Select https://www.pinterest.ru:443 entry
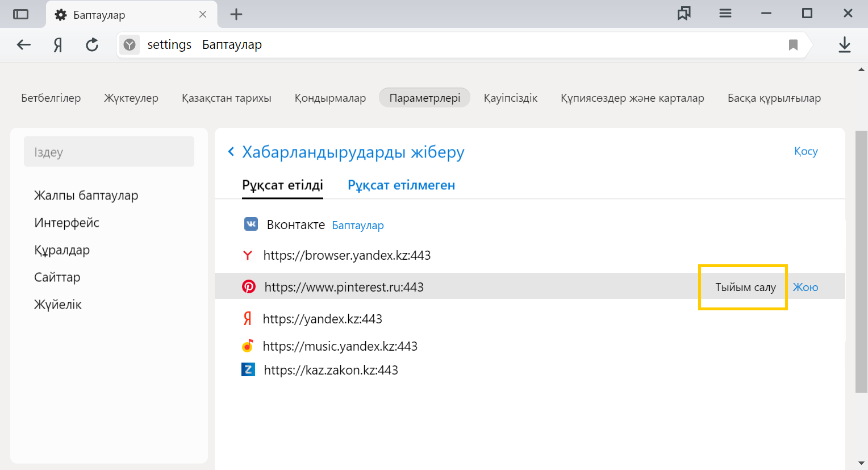The height and width of the screenshot is (470, 868). tap(344, 287)
